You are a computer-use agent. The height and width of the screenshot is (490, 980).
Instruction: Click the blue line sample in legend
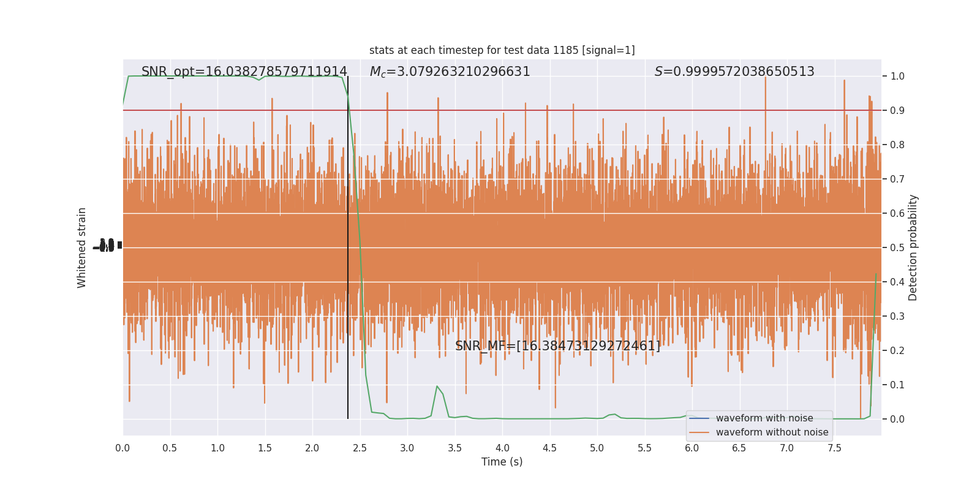click(x=699, y=418)
